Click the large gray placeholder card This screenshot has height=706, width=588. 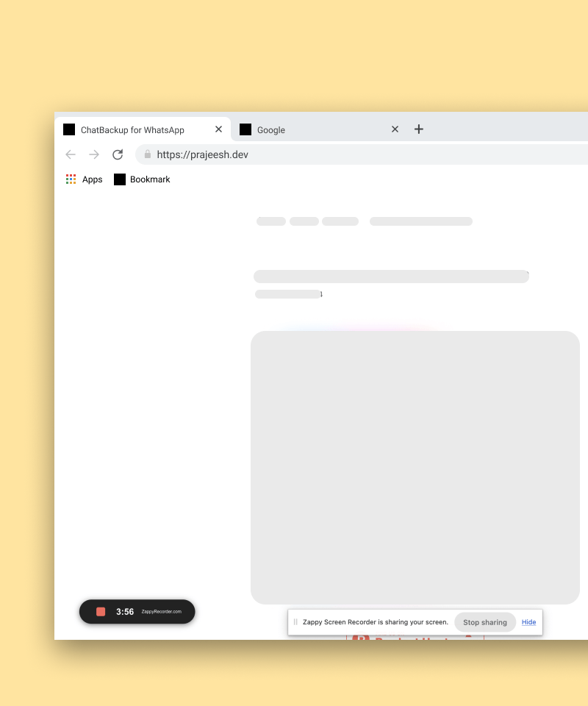pos(415,467)
